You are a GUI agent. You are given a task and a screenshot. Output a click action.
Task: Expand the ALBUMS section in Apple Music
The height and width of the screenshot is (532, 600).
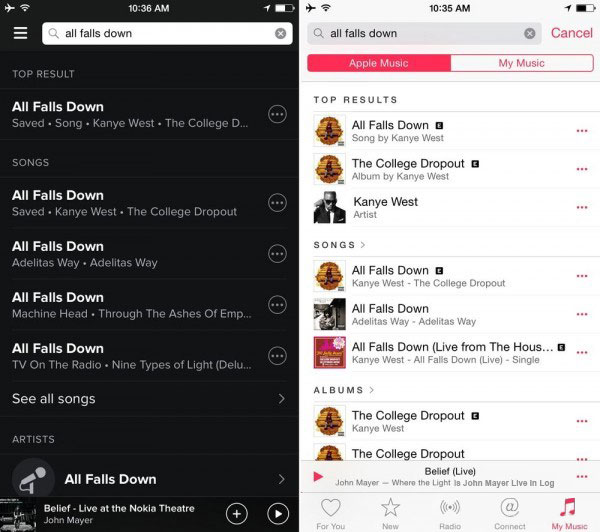click(344, 390)
